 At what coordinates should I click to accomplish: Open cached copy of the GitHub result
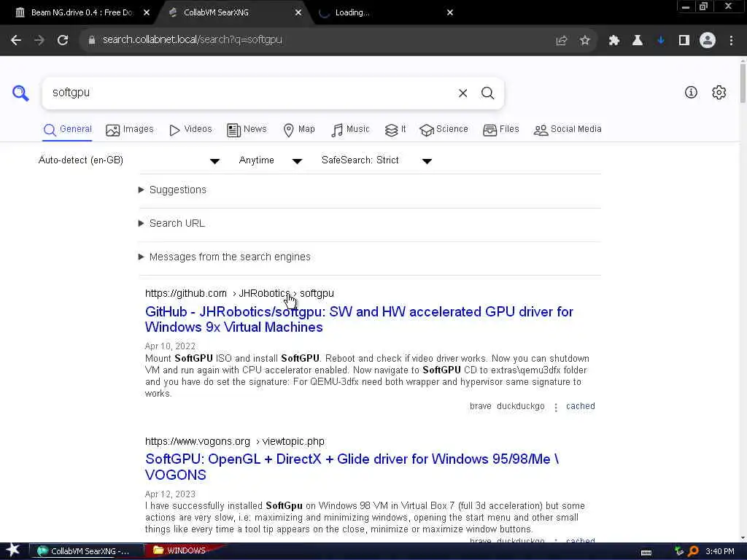pos(580,406)
